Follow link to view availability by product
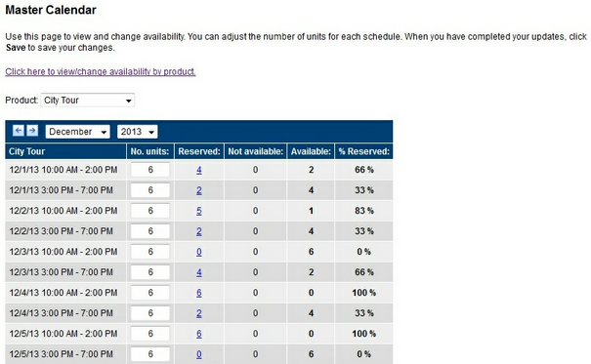 click(101, 71)
